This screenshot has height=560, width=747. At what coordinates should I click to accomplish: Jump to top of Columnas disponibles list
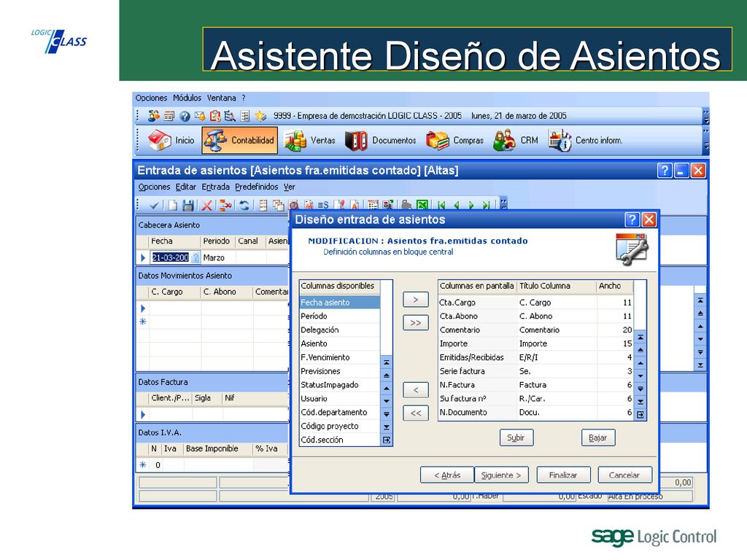(x=387, y=362)
